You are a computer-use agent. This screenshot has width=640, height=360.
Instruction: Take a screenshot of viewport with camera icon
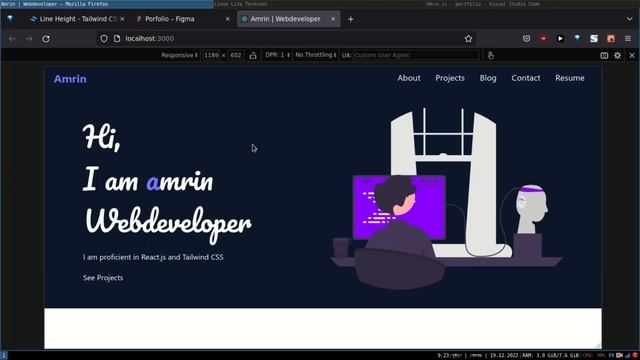604,56
